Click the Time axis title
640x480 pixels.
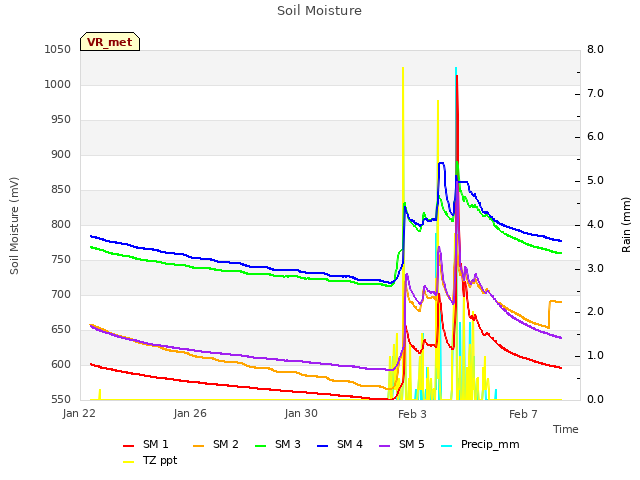pos(566,429)
